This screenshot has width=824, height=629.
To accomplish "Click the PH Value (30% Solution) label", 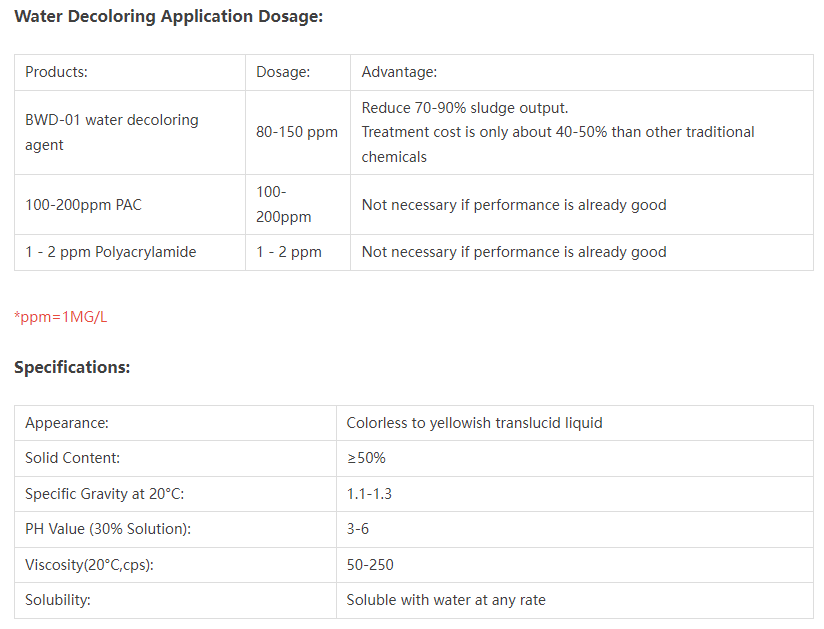I will [x=107, y=529].
